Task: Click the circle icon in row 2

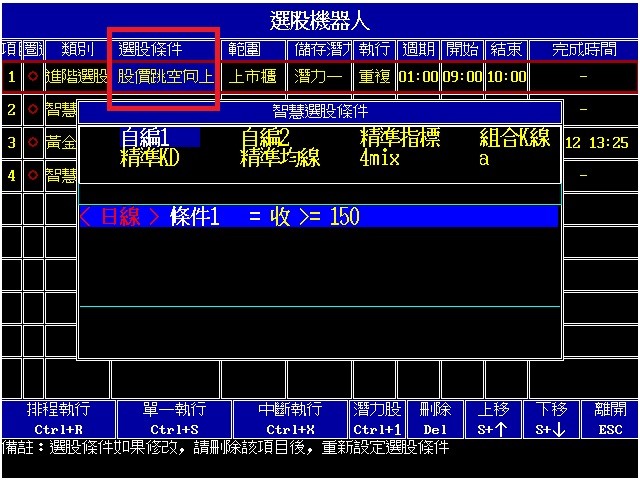Action: [x=33, y=110]
